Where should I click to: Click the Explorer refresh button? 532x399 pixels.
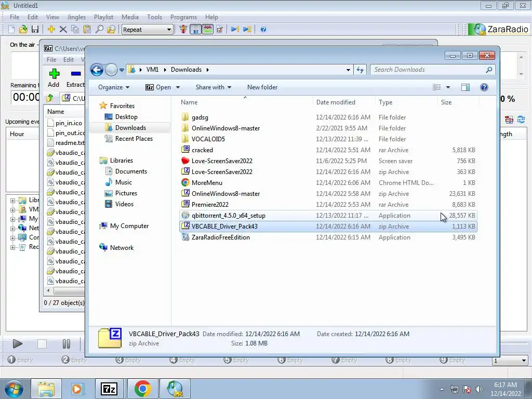360,70
